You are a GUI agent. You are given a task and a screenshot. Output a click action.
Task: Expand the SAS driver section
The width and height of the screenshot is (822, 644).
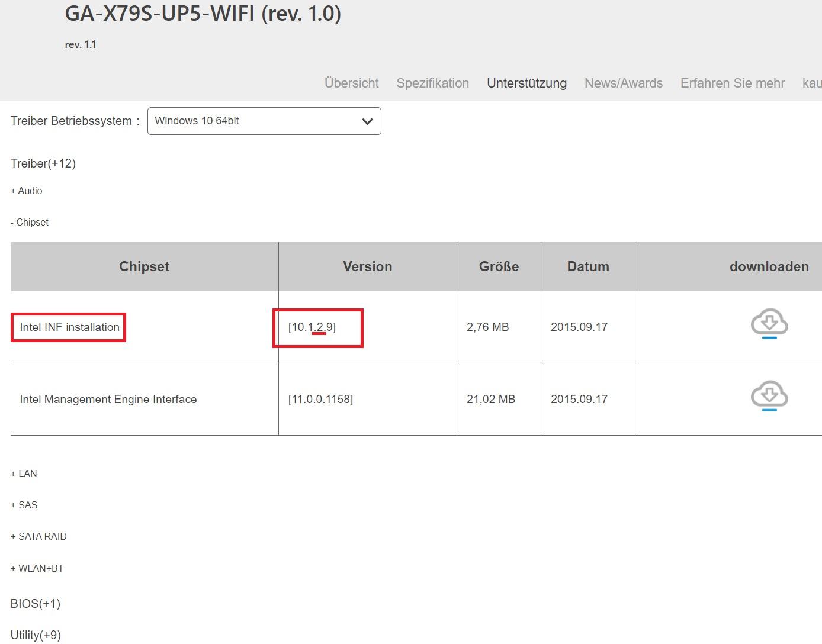(x=24, y=505)
